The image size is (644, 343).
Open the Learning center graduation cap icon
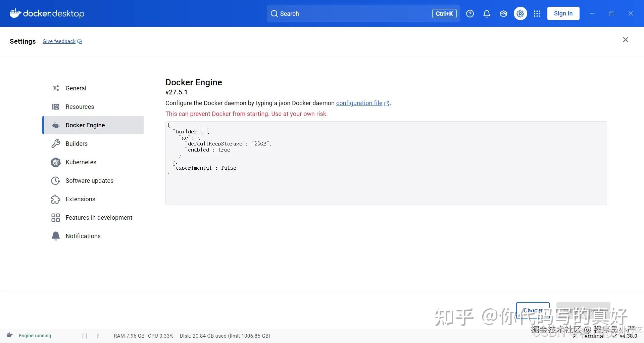tap(503, 13)
